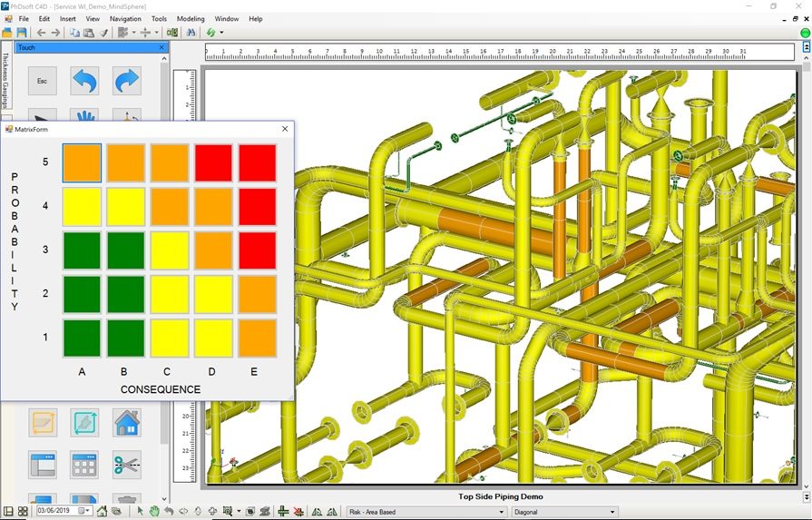Select red matrix cell 5-E
The width and height of the screenshot is (812, 520).
pyautogui.click(x=258, y=163)
